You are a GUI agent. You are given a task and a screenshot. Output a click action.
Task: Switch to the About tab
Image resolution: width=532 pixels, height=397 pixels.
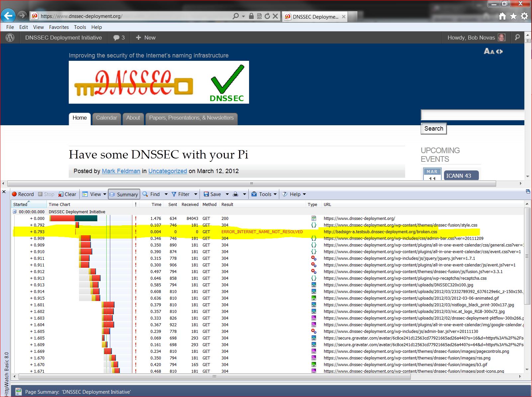point(133,118)
